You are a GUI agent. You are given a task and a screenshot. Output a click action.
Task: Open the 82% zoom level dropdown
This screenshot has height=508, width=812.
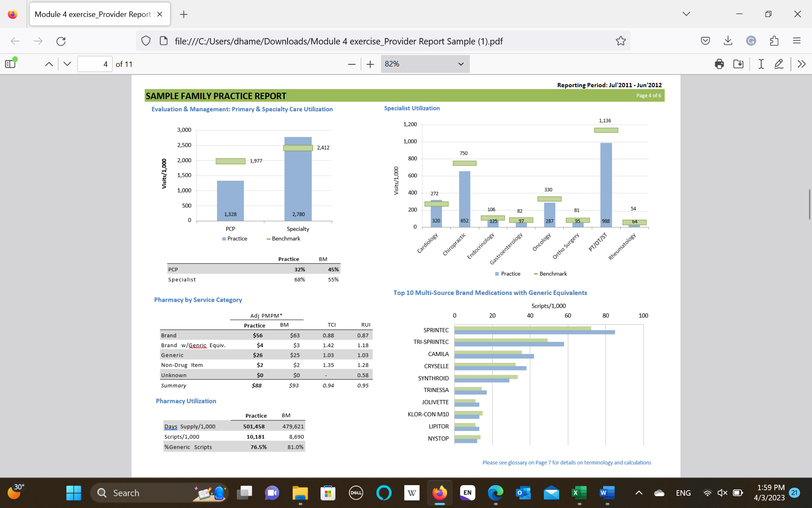[425, 64]
